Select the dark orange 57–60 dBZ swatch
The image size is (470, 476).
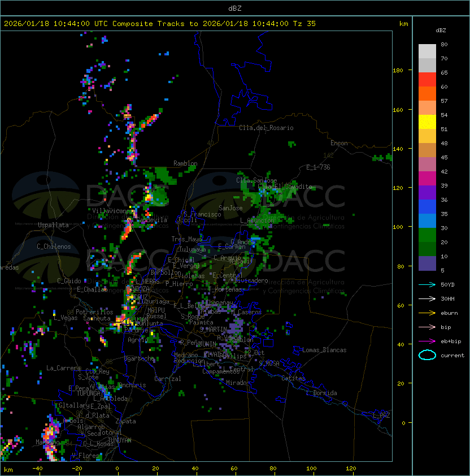pyautogui.click(x=427, y=93)
